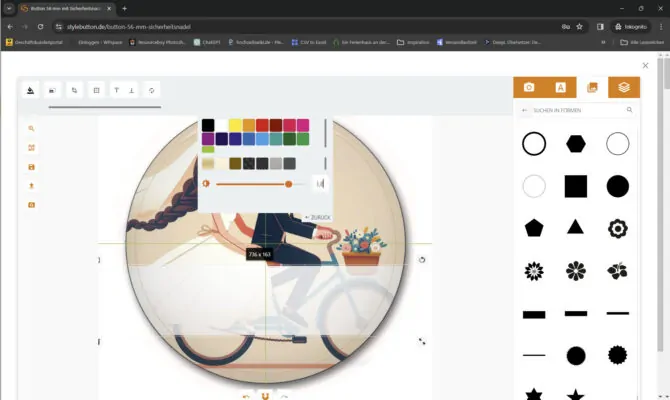Open the layers tab in right panel

624,87
